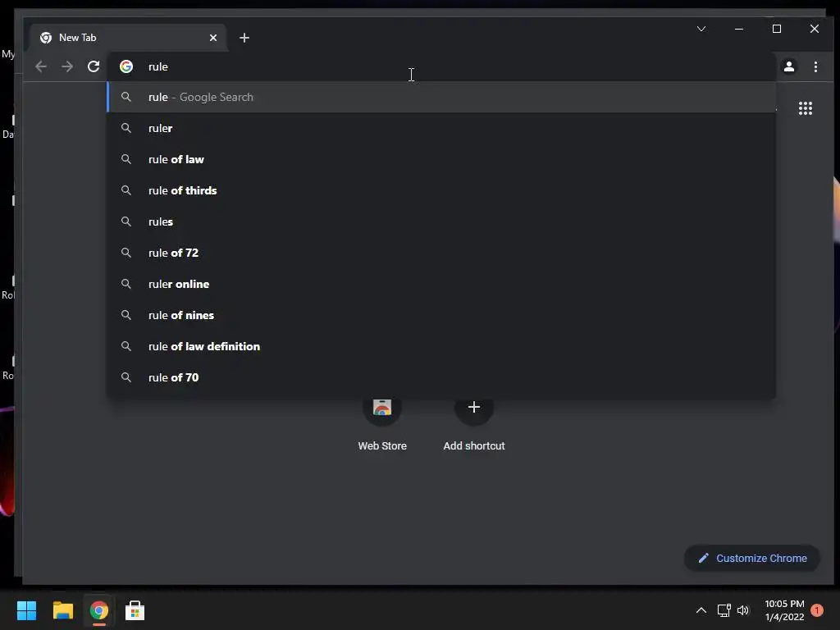Choose the ruler online suggestion
The width and height of the screenshot is (840, 630).
pos(441,284)
